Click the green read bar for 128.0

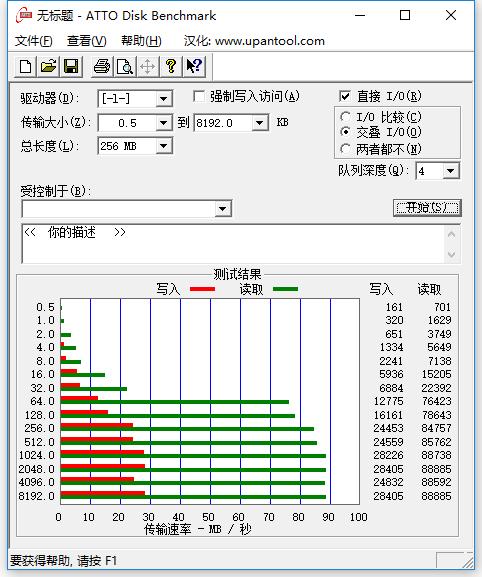pos(178,416)
